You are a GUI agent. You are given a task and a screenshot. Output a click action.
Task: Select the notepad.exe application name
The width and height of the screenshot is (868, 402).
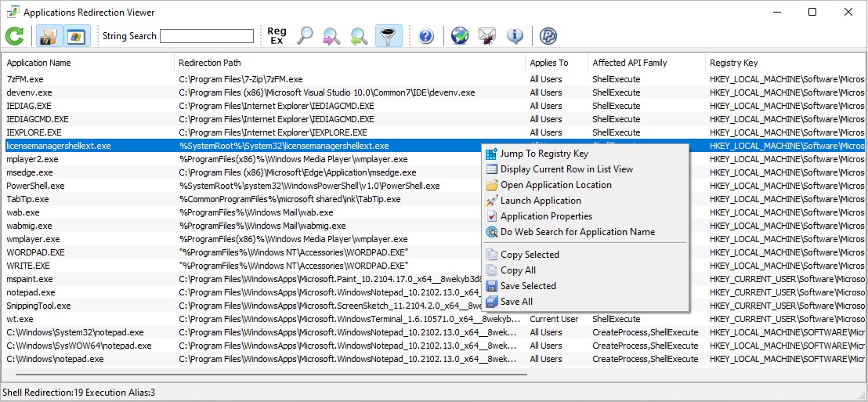click(x=31, y=292)
